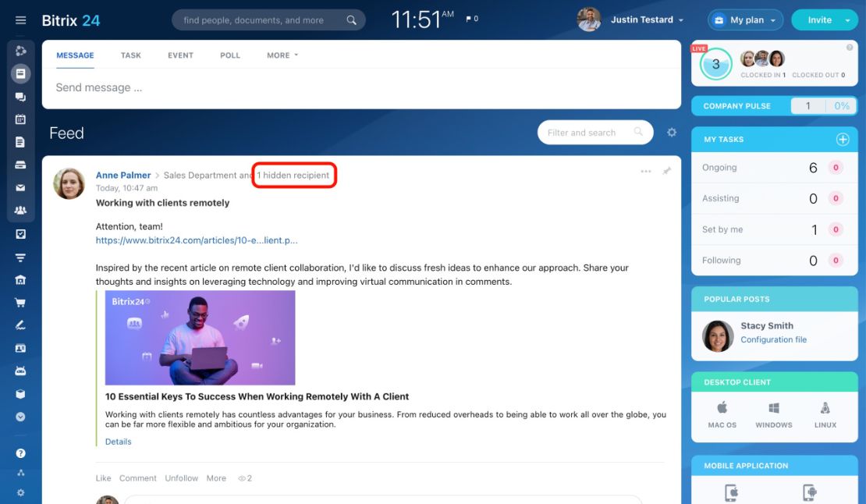The image size is (866, 504).
Task: Open the CRM funnel icon in sidebar
Action: (20, 257)
